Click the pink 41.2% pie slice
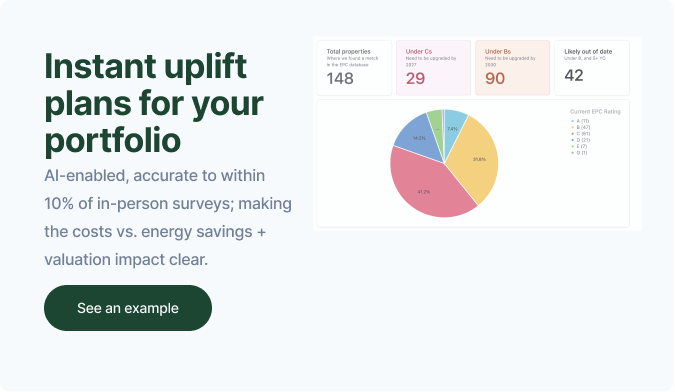675x392 pixels. pyautogui.click(x=424, y=189)
